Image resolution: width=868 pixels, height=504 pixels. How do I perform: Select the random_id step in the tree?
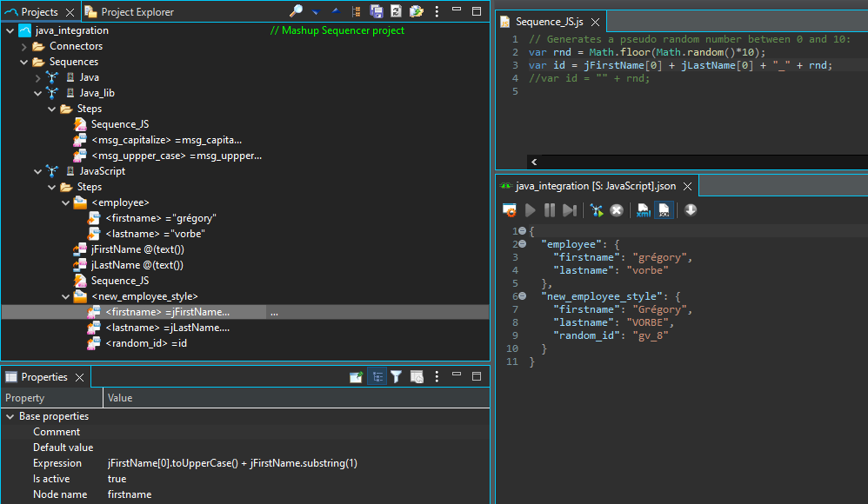click(145, 343)
